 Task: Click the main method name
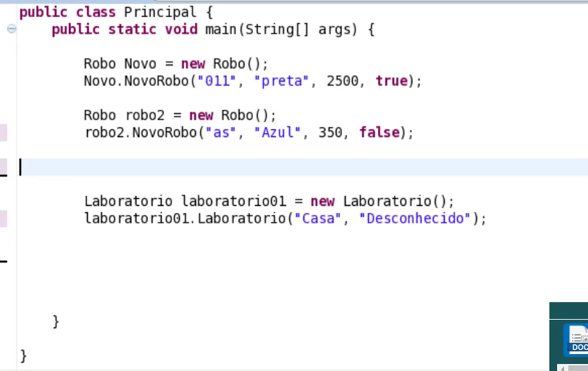click(221, 30)
